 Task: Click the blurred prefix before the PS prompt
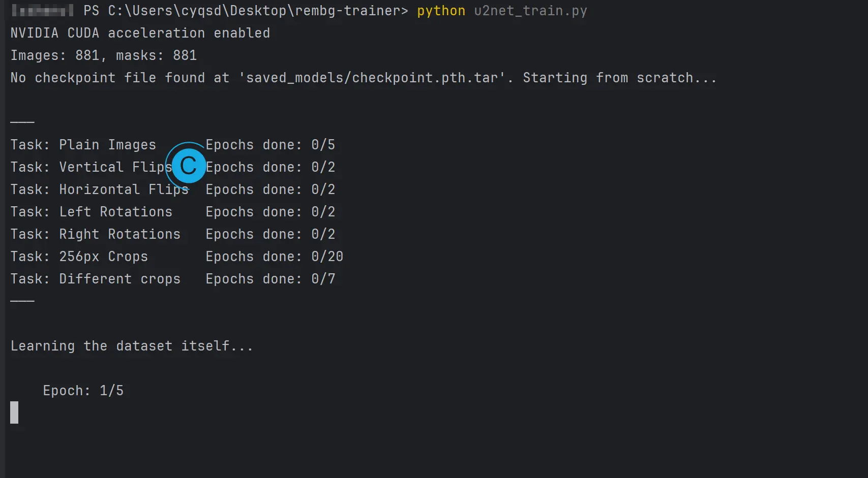coord(42,11)
